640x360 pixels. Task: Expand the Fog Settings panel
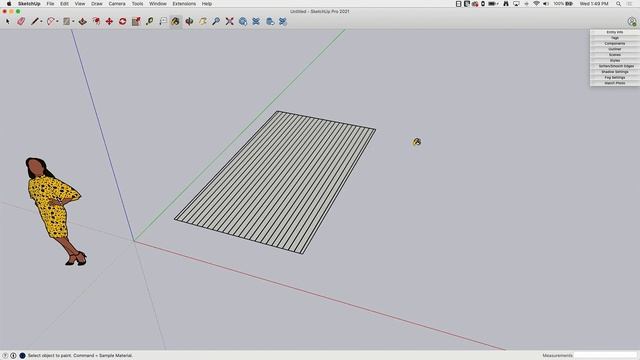[x=615, y=77]
